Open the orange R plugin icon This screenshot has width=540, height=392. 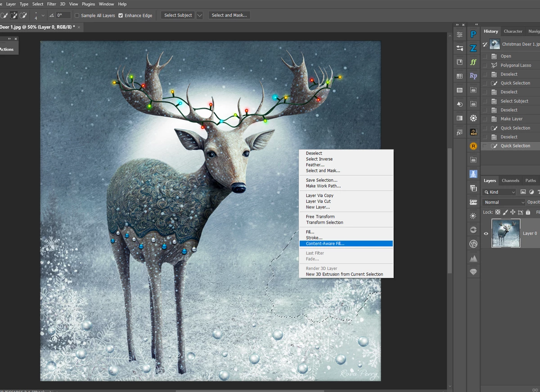[x=473, y=146]
